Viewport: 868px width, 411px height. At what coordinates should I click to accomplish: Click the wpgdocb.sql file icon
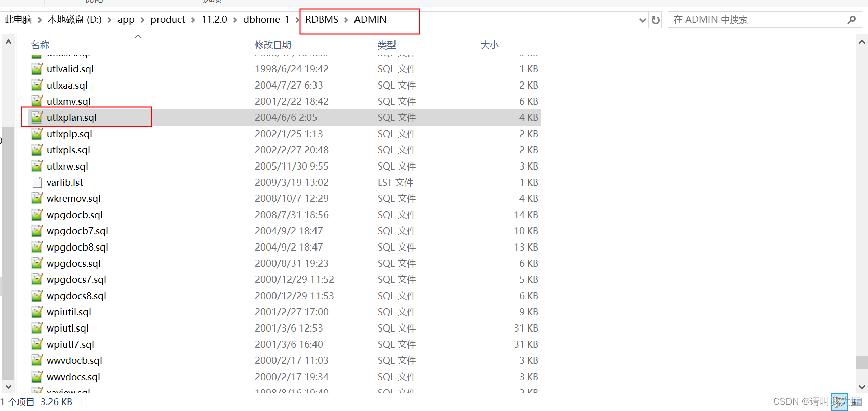click(x=37, y=215)
